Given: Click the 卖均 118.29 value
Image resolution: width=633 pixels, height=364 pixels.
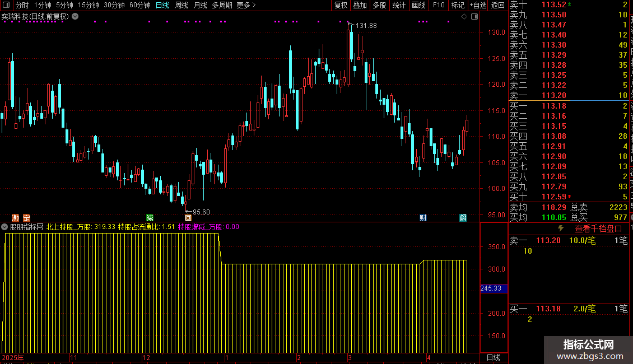Looking at the screenshot, I should click(x=554, y=207).
